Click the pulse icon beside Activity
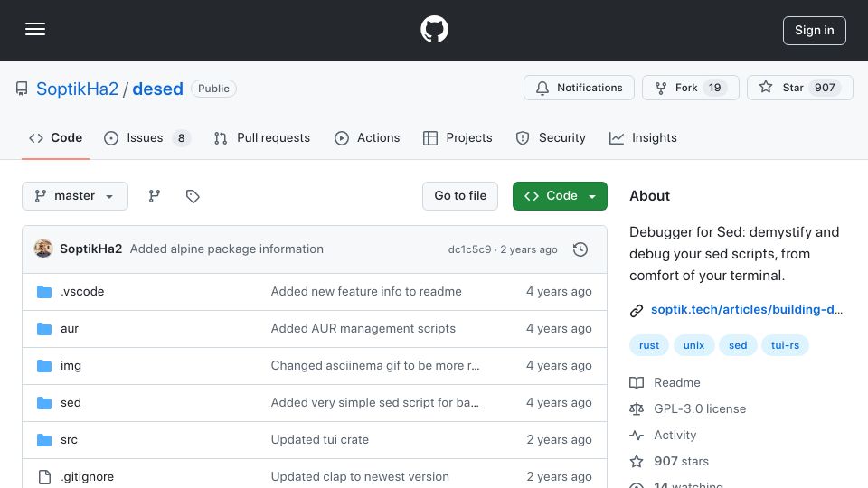Image resolution: width=868 pixels, height=488 pixels. (637, 435)
